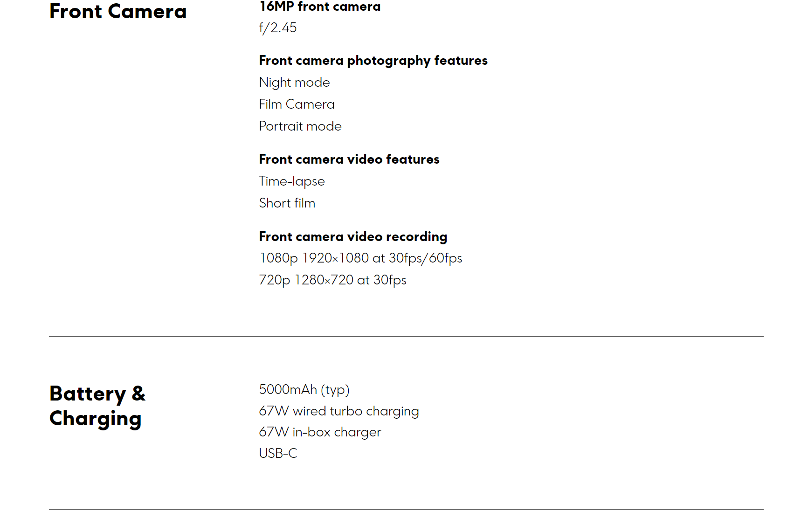The width and height of the screenshot is (794, 532).
Task: Click the "Front Camera" section heading
Action: pos(118,12)
